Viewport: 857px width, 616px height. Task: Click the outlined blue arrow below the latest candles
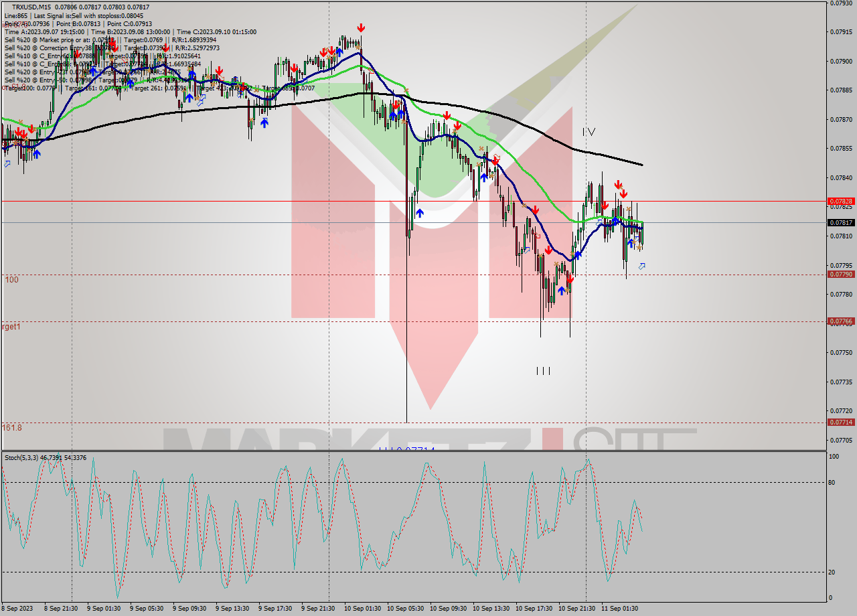tap(641, 266)
